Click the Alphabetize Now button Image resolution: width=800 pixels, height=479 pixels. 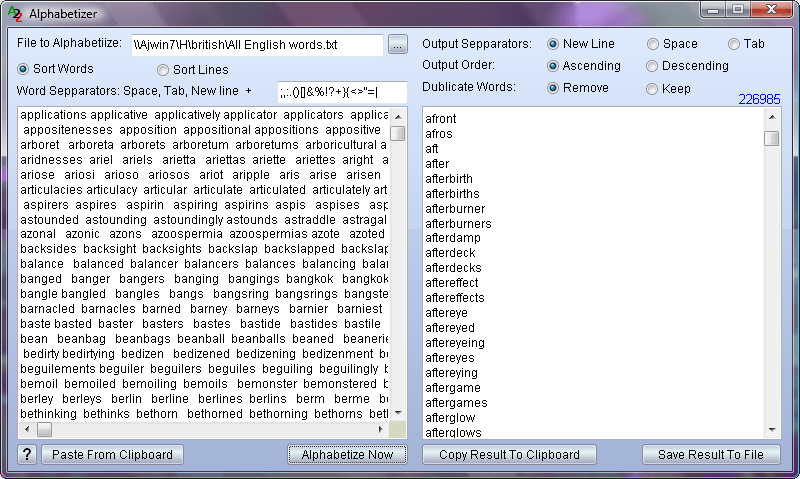(x=347, y=454)
